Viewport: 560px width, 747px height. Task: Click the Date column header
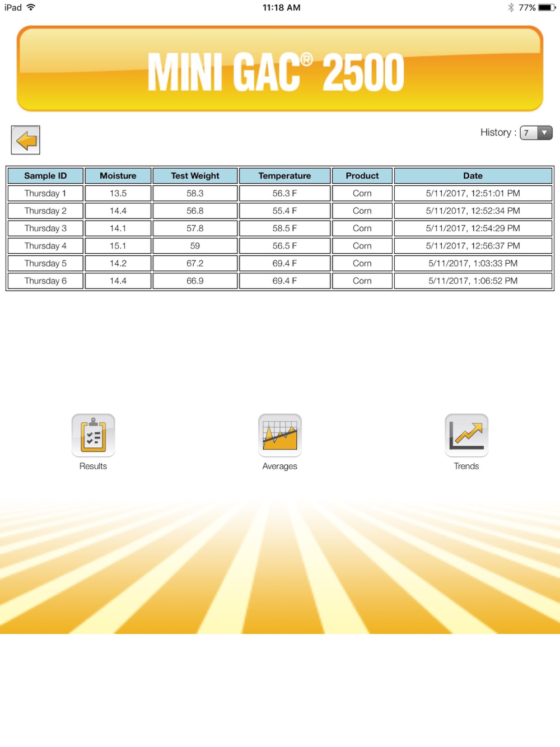[x=473, y=176]
